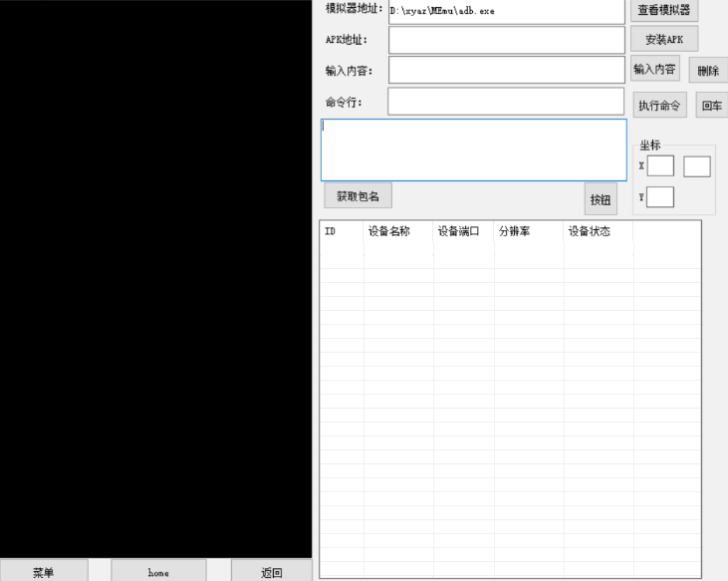Click the 按钮 button
The image size is (728, 581).
601,199
